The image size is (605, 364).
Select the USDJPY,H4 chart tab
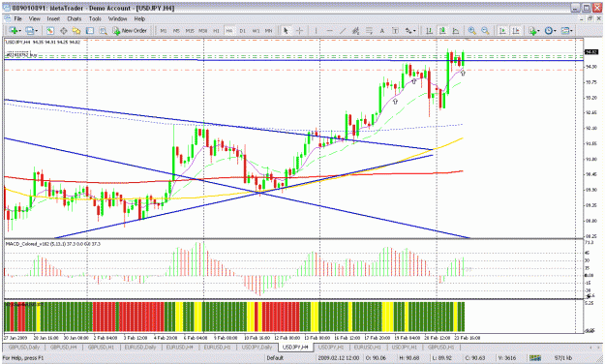(x=295, y=347)
